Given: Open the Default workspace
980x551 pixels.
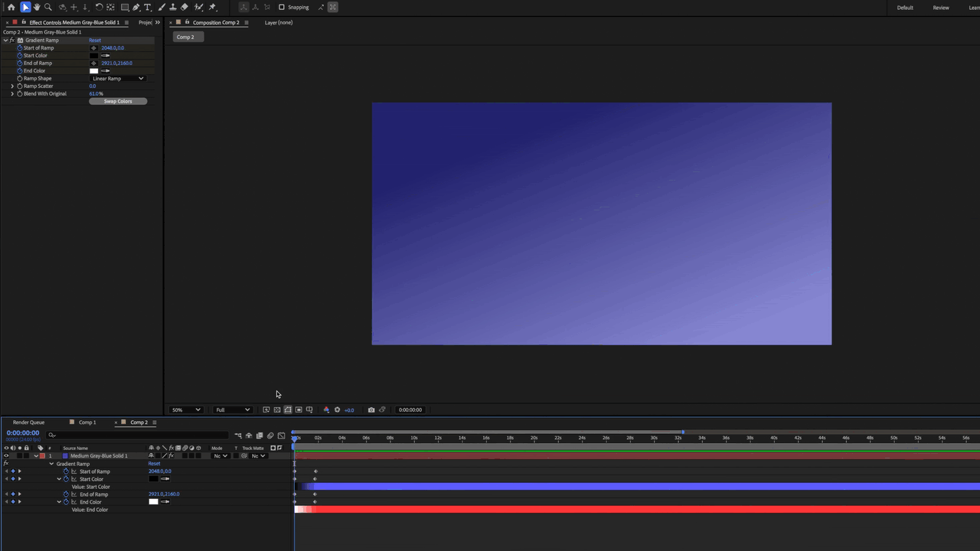Looking at the screenshot, I should (x=905, y=8).
